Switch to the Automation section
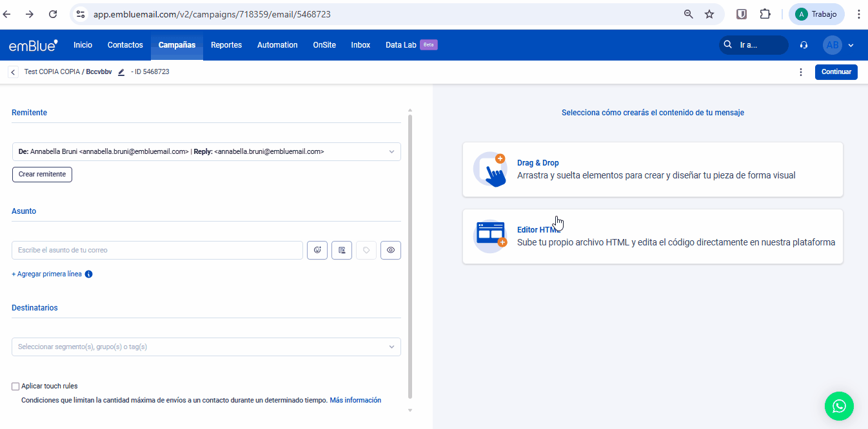Viewport: 868px width, 429px height. (x=277, y=45)
